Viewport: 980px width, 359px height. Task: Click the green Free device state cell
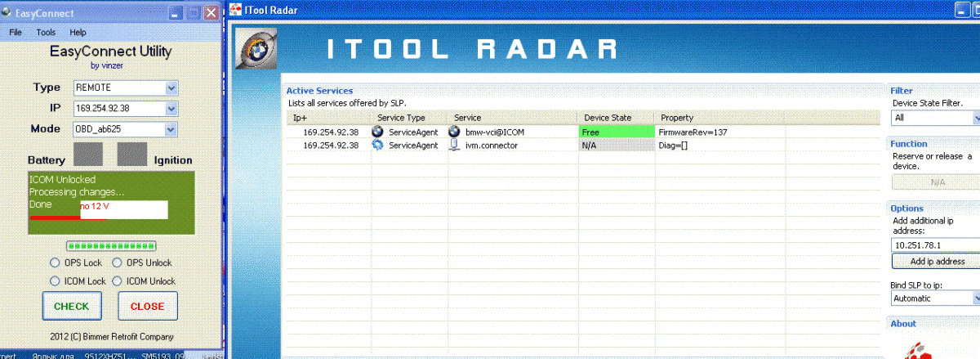(617, 132)
